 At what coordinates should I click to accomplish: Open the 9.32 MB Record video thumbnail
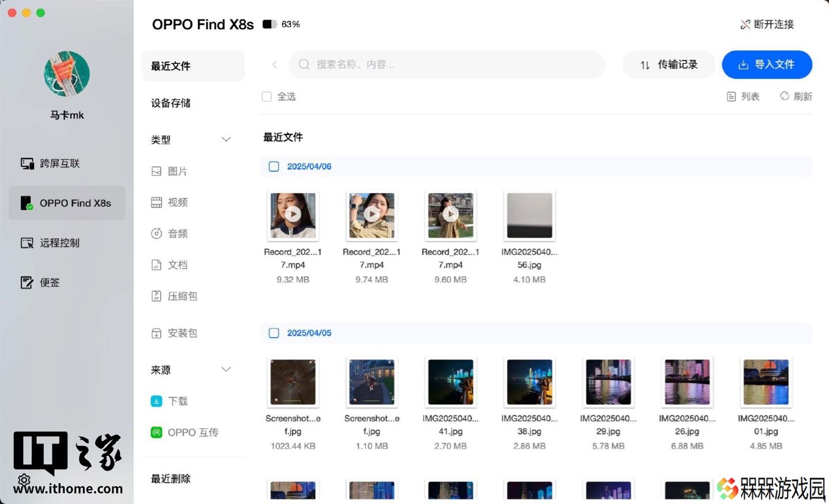293,215
